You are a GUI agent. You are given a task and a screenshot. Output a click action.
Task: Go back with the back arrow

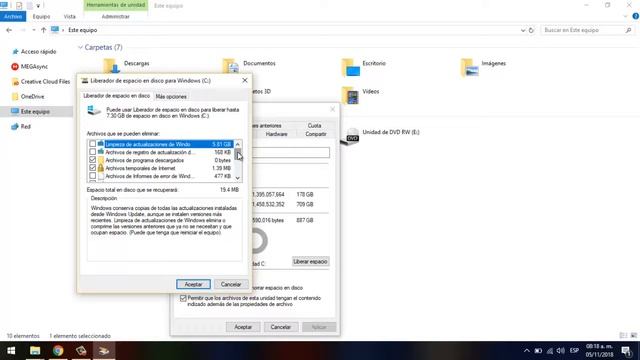(x=9, y=30)
